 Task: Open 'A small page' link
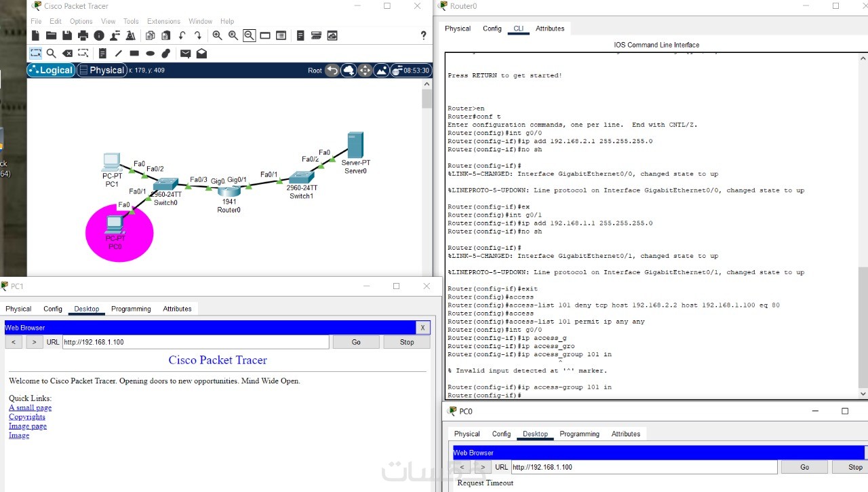[30, 408]
